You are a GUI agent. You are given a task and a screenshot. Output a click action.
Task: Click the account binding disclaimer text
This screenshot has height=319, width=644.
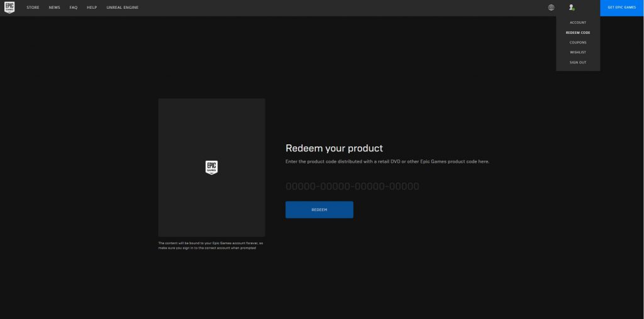pyautogui.click(x=211, y=245)
